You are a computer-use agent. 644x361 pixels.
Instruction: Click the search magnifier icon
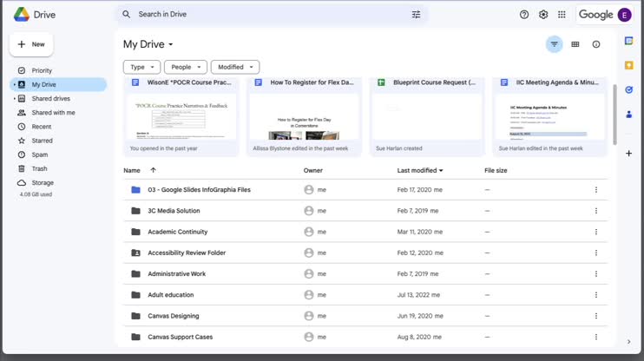(126, 15)
